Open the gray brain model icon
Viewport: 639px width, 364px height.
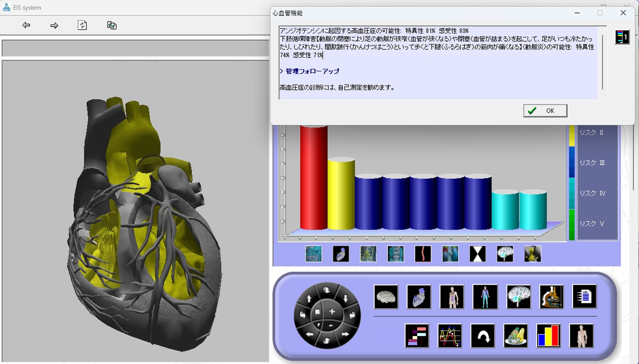(x=386, y=297)
